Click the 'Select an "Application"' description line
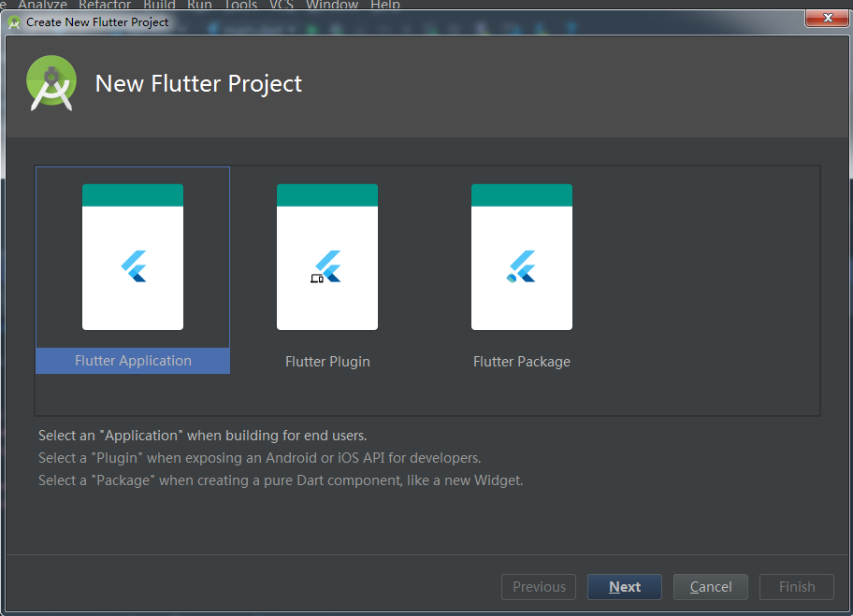Screen dimensions: 853x616 coord(202,436)
